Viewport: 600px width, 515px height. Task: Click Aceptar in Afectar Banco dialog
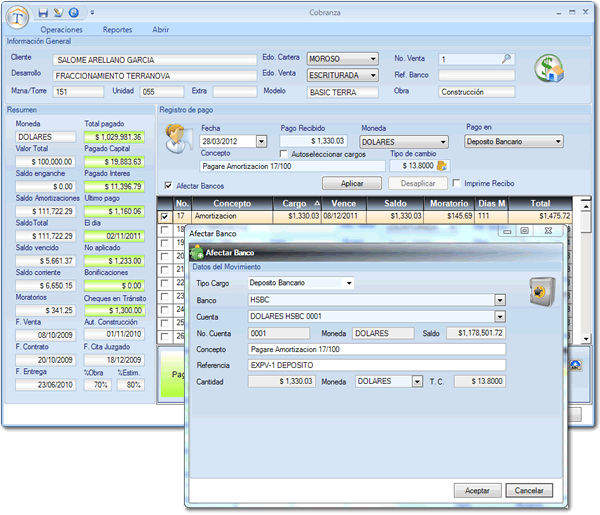click(477, 491)
